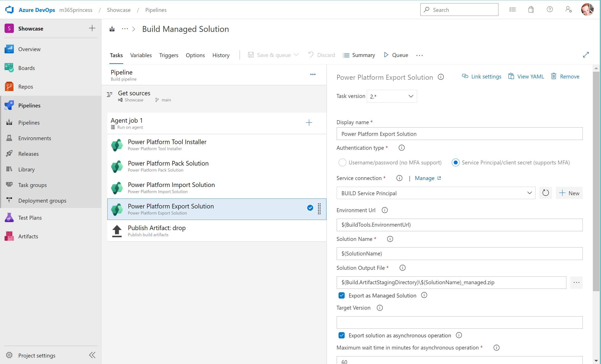
Task: Open User settings icon in header
Action: (x=568, y=10)
